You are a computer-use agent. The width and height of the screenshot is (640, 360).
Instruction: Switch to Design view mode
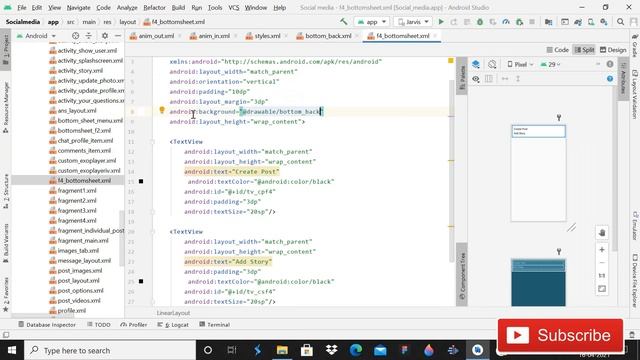(x=613, y=50)
